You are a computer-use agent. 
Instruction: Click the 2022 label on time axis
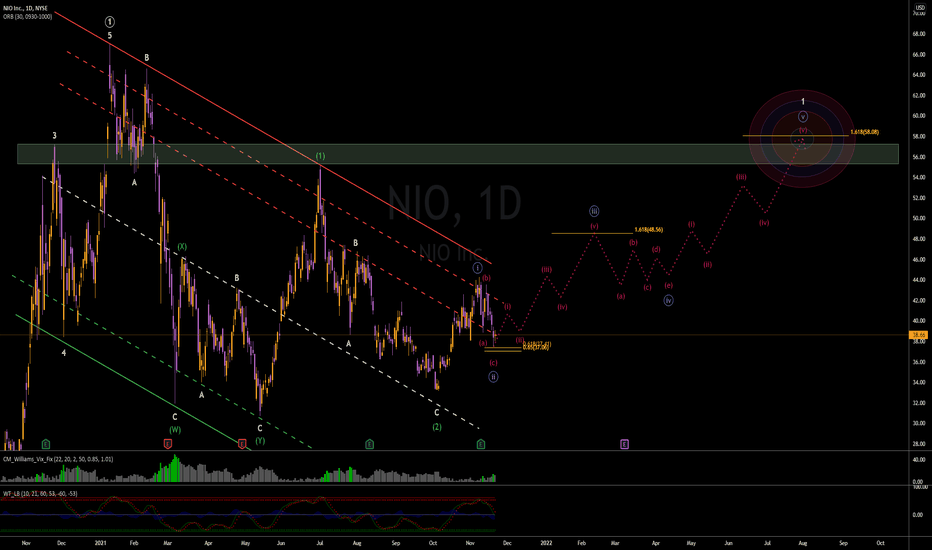(546, 543)
